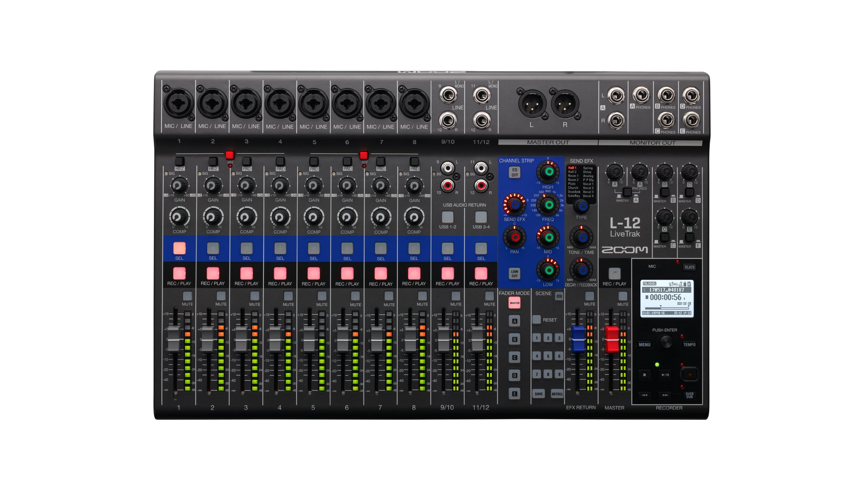Open the recorder MENU button

click(645, 345)
